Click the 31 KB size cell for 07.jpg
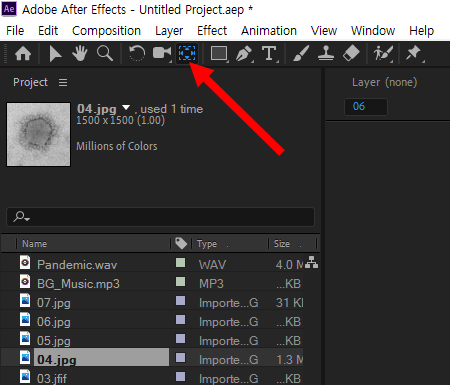This screenshot has width=450, height=385. coord(290,303)
